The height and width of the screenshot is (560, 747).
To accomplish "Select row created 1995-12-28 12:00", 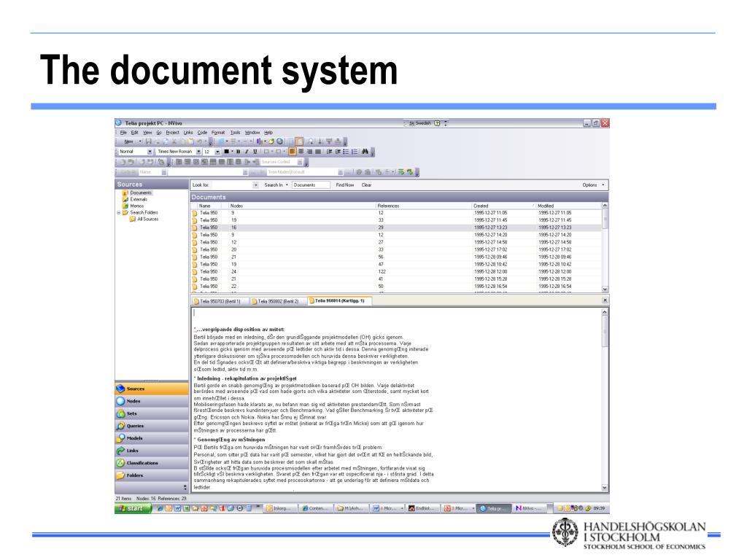I will coord(396,271).
